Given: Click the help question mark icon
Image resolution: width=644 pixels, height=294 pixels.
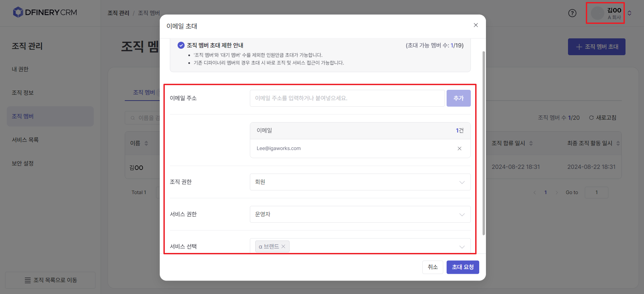Looking at the screenshot, I should (x=572, y=13).
